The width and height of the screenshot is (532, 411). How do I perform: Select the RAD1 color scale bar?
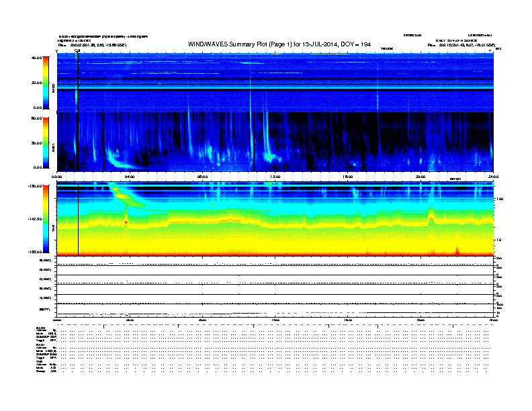[46, 143]
